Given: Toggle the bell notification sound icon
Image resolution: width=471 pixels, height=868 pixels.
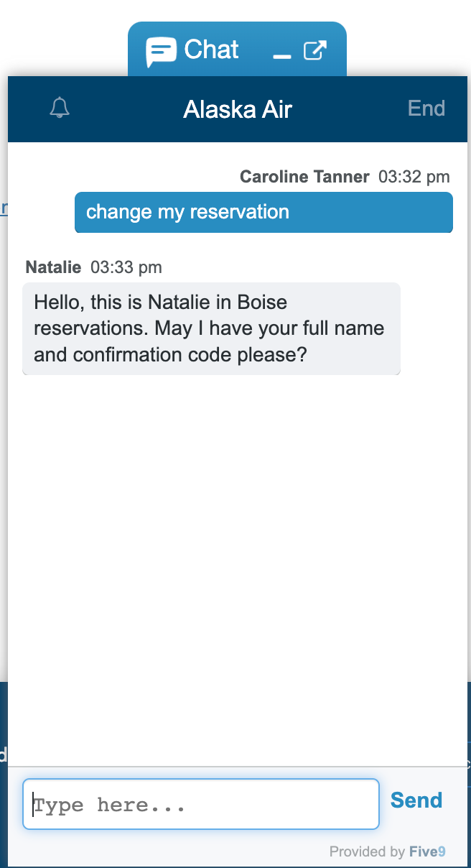Looking at the screenshot, I should pos(60,108).
